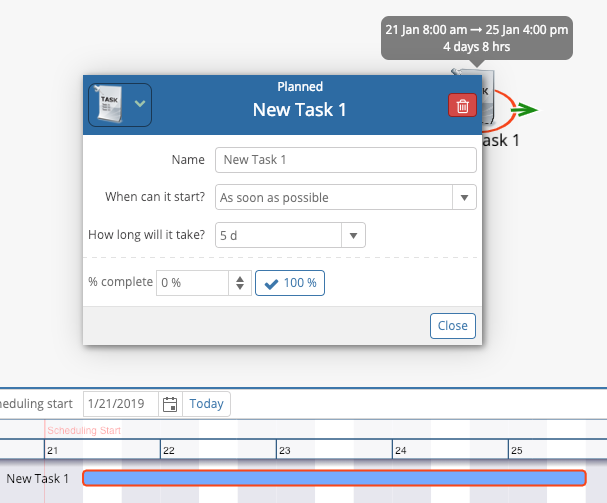Click the 'Planned' status text
Screen dimensions: 607x503
(x=300, y=86)
